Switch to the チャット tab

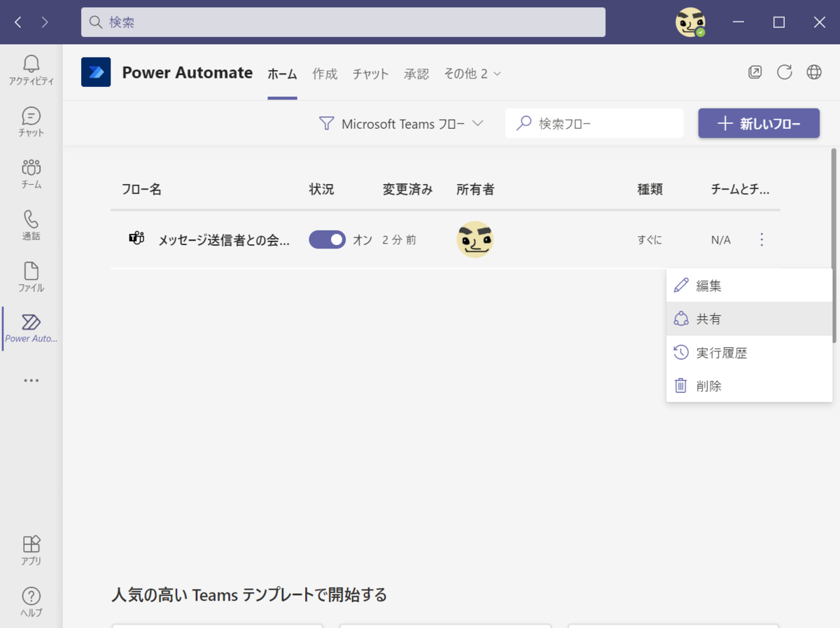370,74
